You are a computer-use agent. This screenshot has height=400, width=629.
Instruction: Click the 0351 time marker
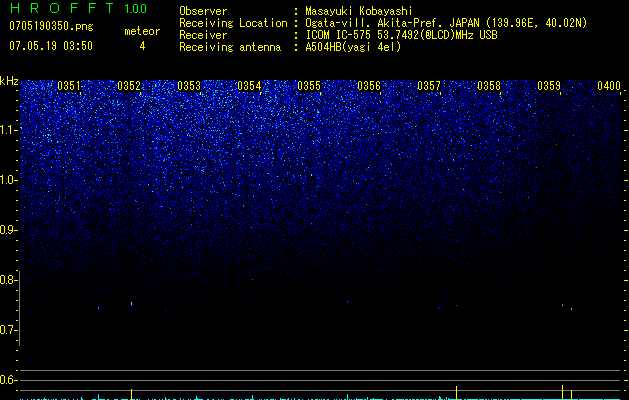69,86
